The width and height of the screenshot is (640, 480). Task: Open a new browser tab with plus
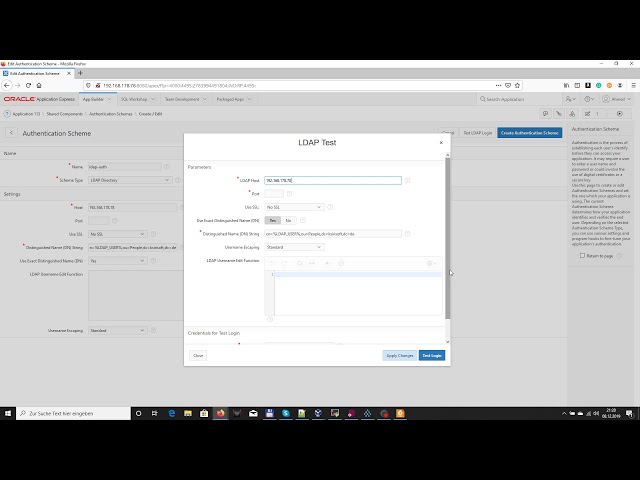tap(80, 73)
